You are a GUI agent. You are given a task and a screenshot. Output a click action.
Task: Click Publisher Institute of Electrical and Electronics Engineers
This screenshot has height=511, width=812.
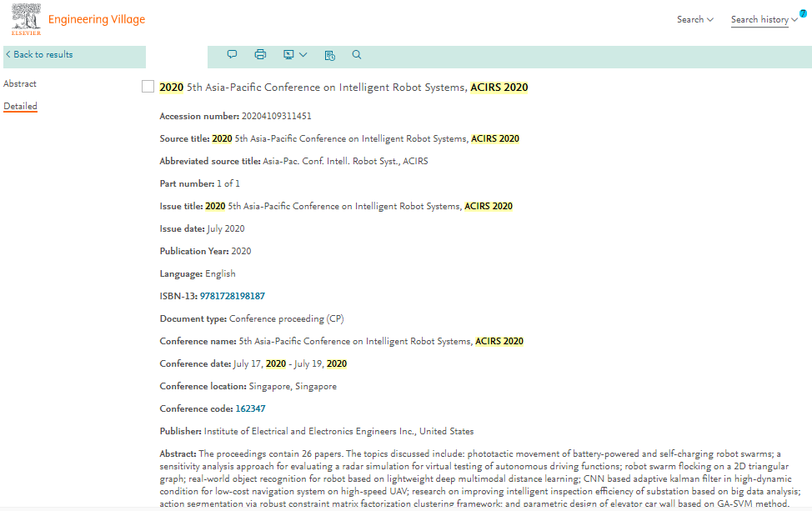click(x=338, y=431)
